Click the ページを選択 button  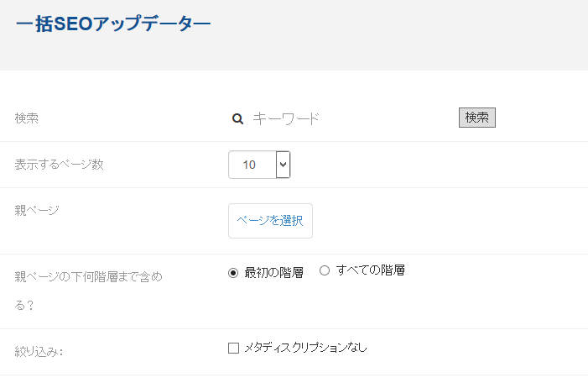click(x=270, y=221)
